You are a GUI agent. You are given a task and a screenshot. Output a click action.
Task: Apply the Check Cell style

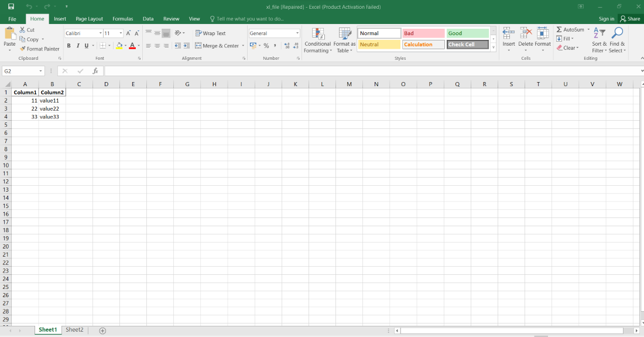tap(467, 45)
